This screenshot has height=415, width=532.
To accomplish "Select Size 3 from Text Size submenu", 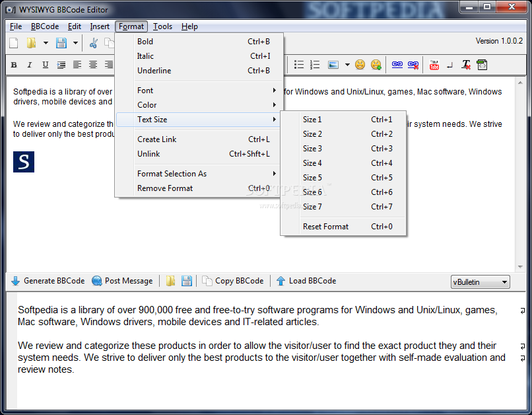I will [x=343, y=149].
